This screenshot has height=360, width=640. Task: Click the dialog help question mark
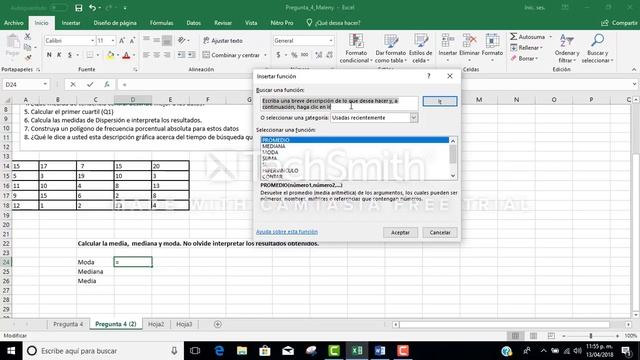[429, 76]
